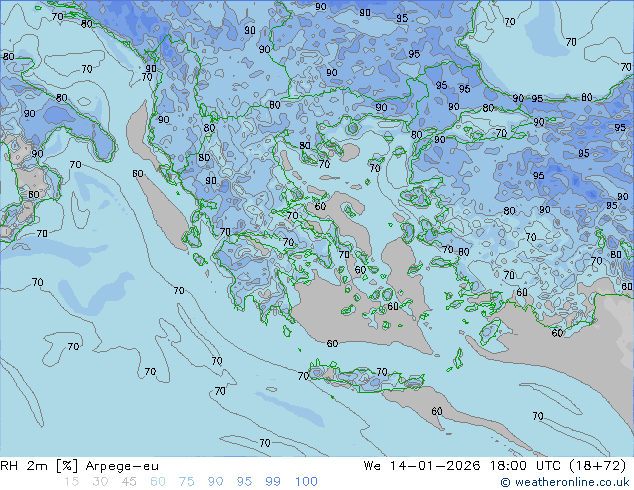Viewport: 634px width, 490px height.
Task: Click the 'RH 2m [%] Arpege-eu' title text
Action: (x=79, y=466)
